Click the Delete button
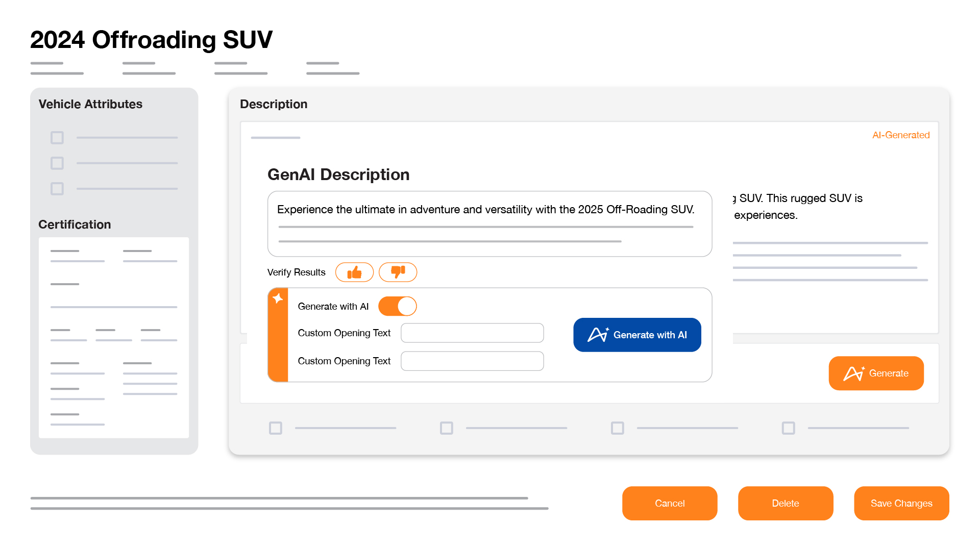The height and width of the screenshot is (551, 980). click(786, 503)
